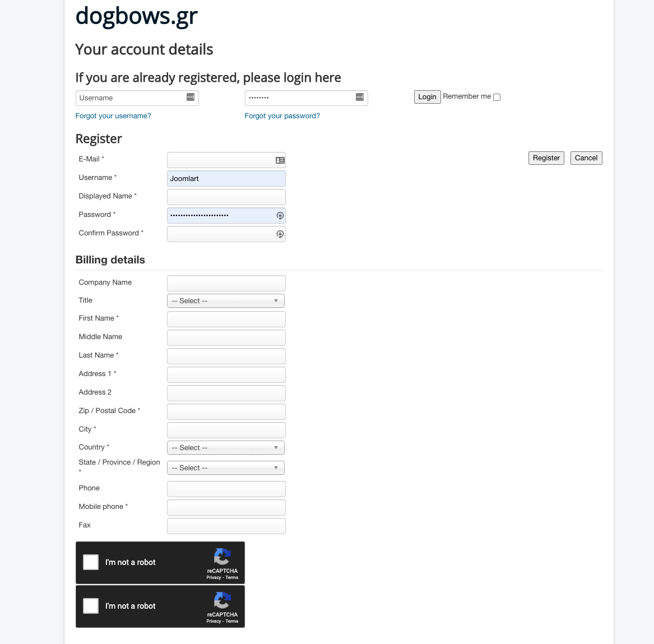
Task: Click the Register button
Action: click(546, 158)
